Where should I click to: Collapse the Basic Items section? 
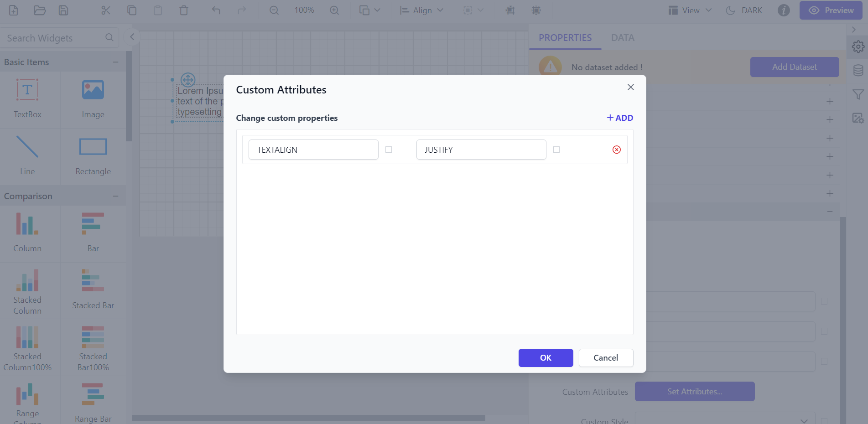click(115, 62)
